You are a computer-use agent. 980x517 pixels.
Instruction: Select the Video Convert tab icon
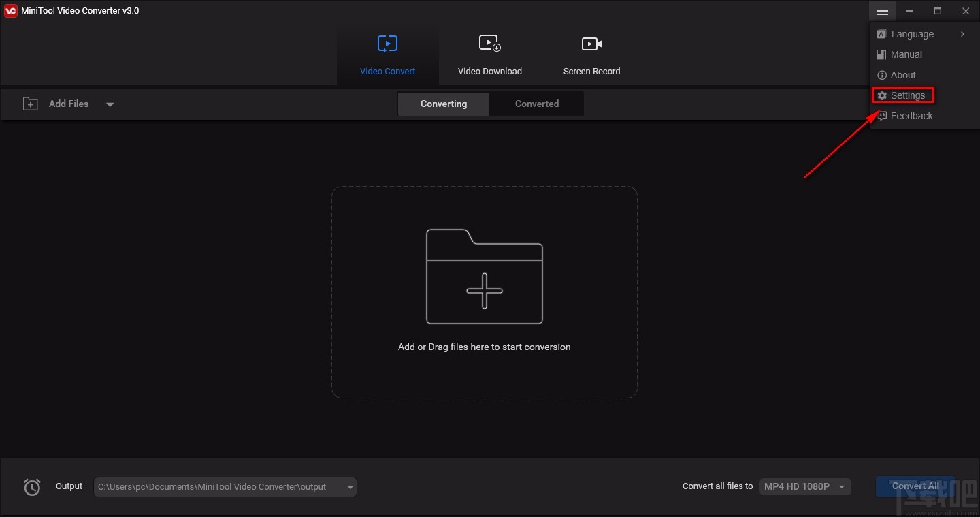387,43
